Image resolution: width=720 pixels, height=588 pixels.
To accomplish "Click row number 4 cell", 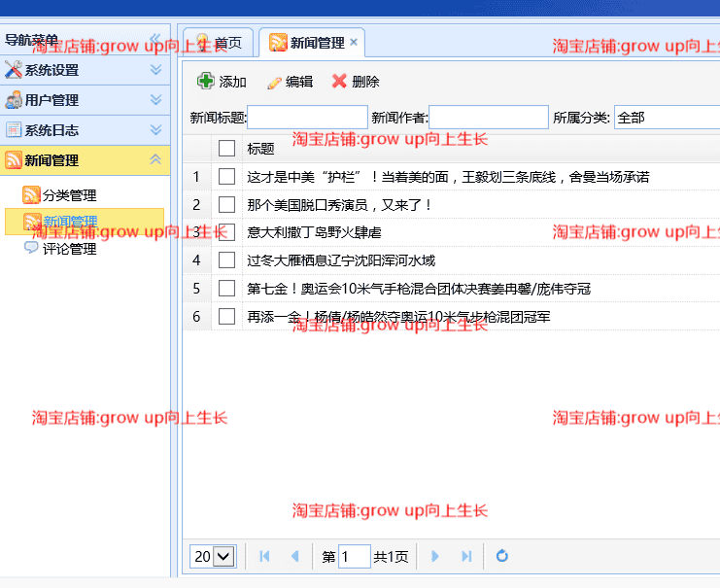I will tap(196, 260).
